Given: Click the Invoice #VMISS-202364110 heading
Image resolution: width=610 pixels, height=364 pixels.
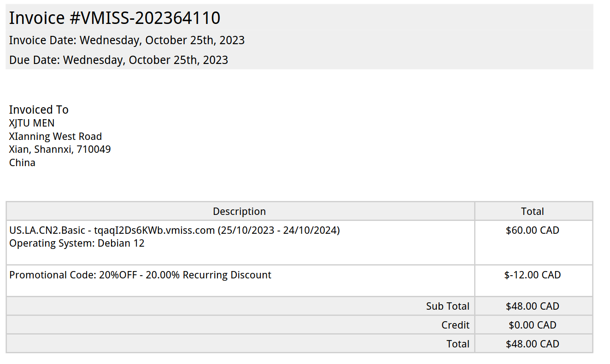Looking at the screenshot, I should (115, 18).
